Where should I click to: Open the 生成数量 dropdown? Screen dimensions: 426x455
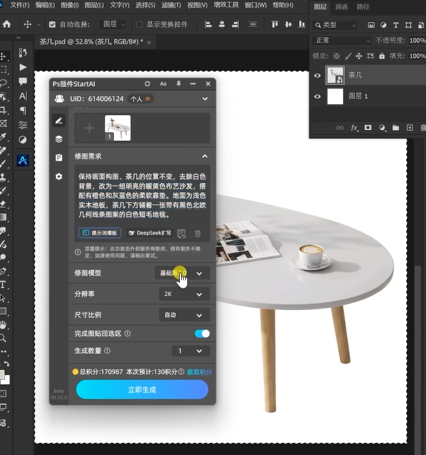(x=191, y=351)
